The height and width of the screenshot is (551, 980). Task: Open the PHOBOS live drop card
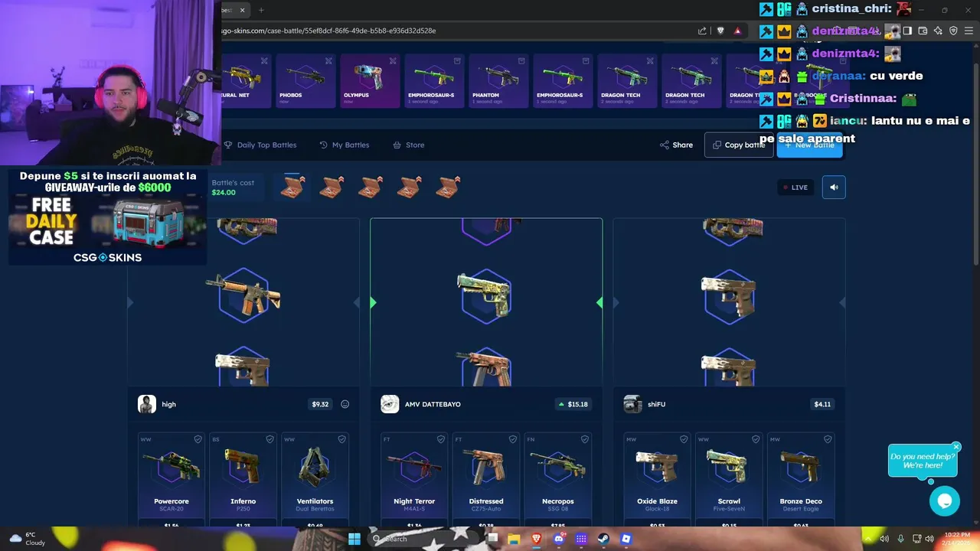tap(305, 80)
